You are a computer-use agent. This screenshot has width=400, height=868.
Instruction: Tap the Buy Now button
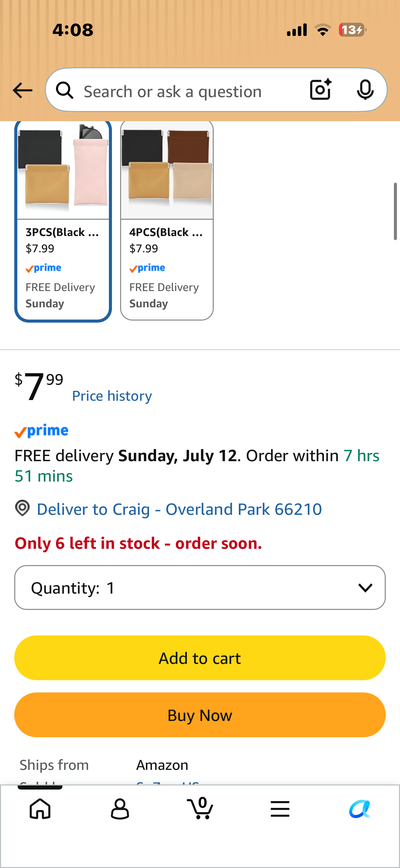click(200, 715)
